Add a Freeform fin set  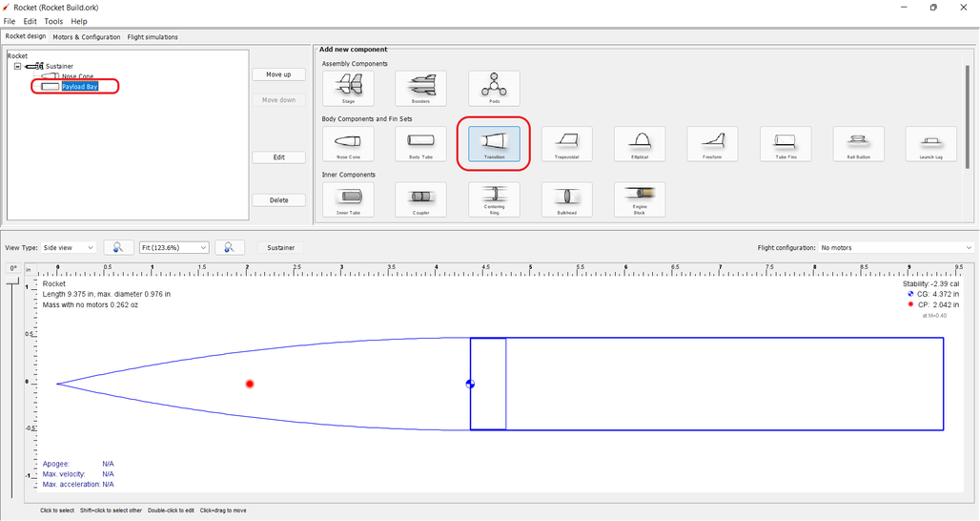712,144
